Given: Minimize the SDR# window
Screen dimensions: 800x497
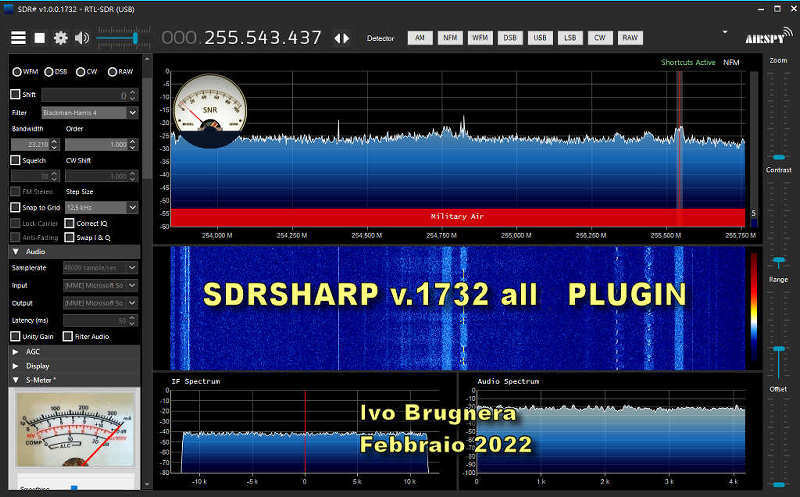Looking at the screenshot, I should [761, 9].
